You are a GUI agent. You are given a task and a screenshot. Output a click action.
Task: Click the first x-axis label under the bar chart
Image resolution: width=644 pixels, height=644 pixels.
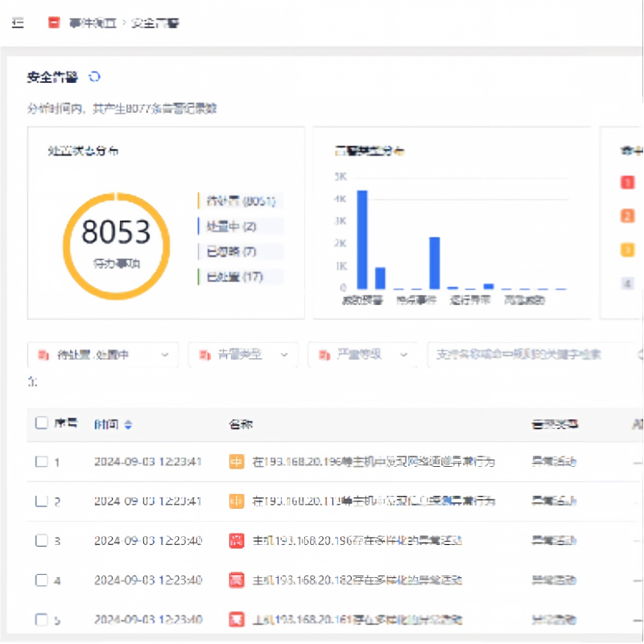362,300
